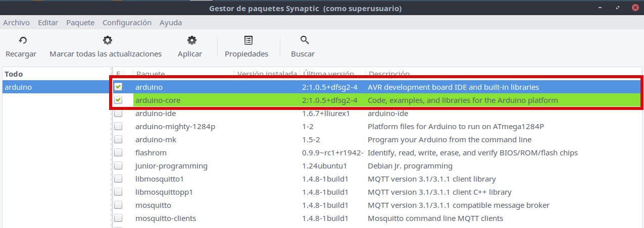The image size is (644, 228).
Task: Open the Ayuda menu
Action: tap(171, 23)
